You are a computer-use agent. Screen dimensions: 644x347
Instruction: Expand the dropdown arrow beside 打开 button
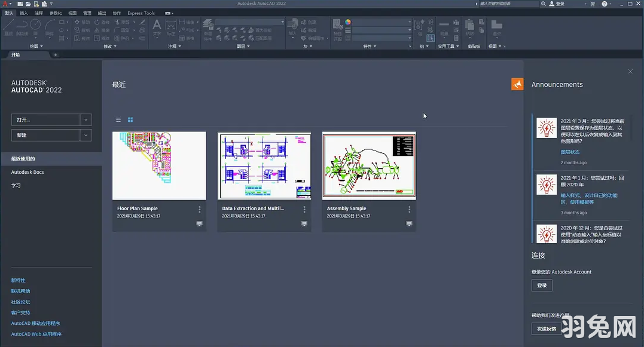tap(86, 120)
